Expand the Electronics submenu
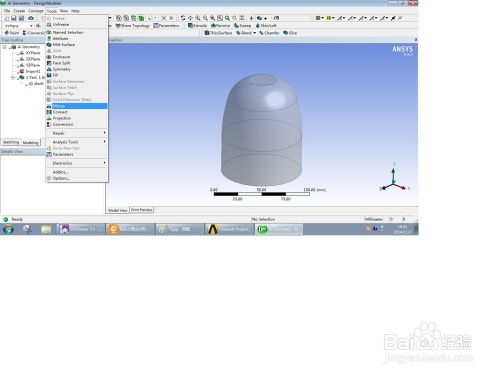 pyautogui.click(x=77, y=163)
